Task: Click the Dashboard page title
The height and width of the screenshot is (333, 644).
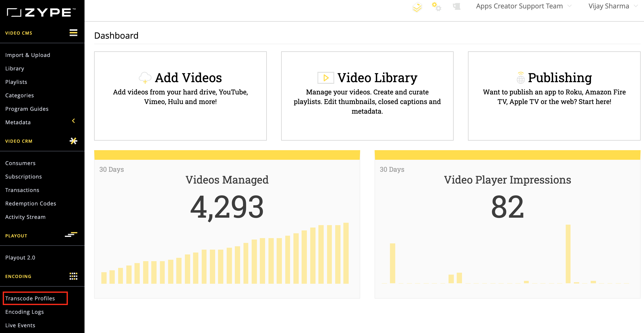Action: [x=116, y=36]
